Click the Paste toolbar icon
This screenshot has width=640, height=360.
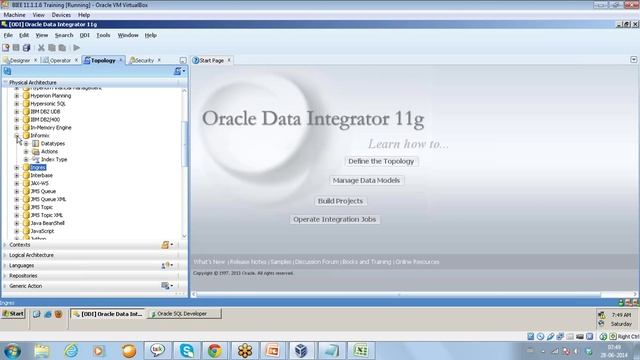(x=62, y=48)
